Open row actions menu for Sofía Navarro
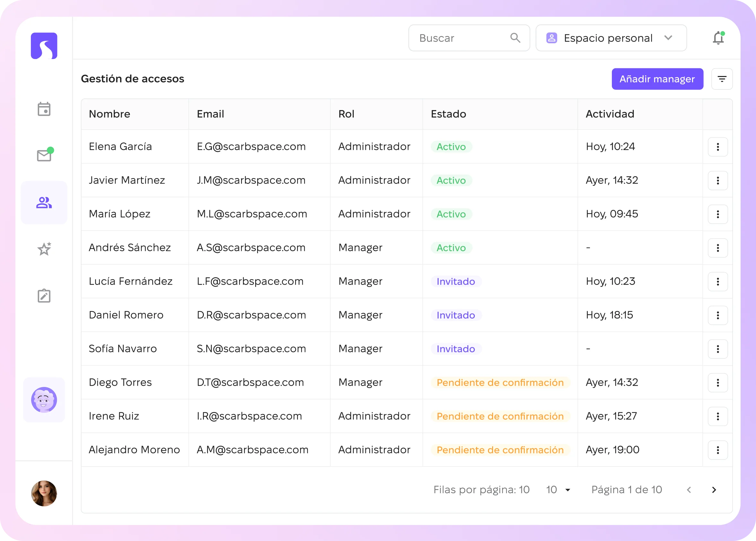The image size is (756, 541). click(x=718, y=349)
